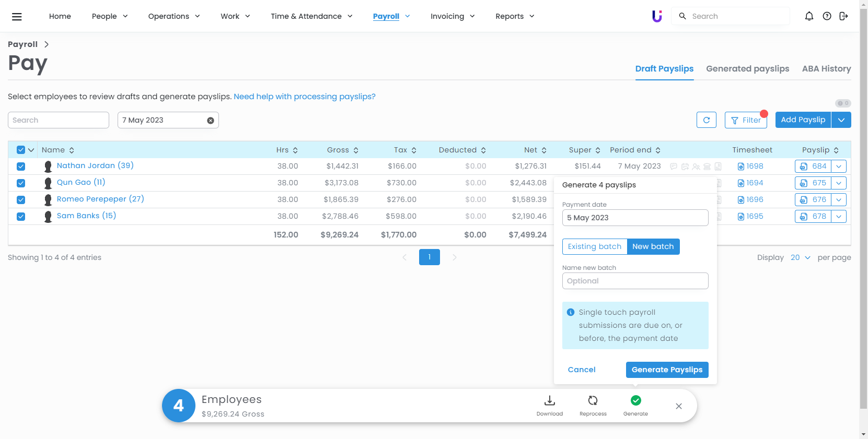Click the Download icon in bottom bar
The image size is (868, 439).
549,401
